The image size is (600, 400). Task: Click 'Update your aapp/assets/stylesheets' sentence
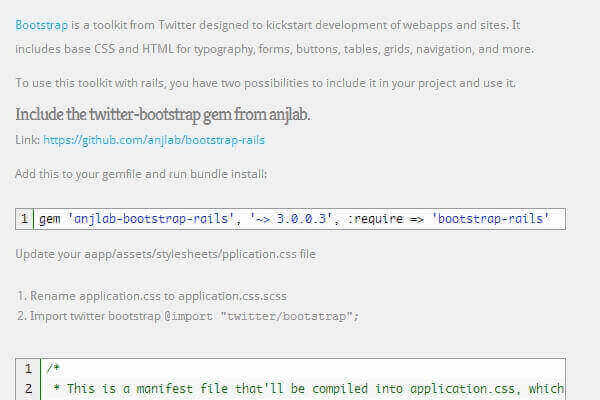tap(165, 254)
